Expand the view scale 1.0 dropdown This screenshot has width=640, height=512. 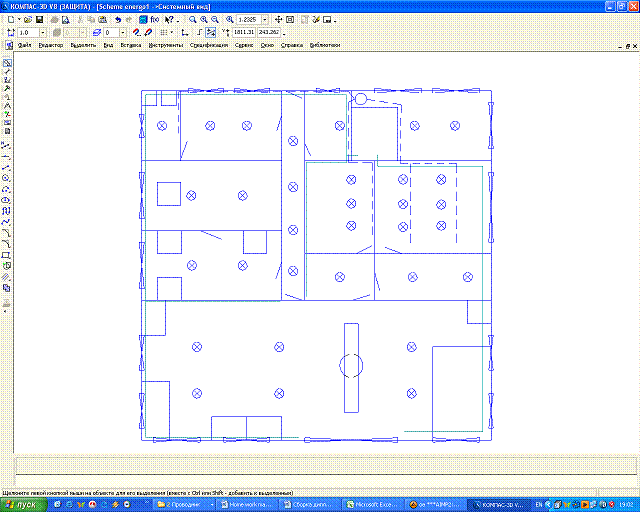tap(42, 32)
